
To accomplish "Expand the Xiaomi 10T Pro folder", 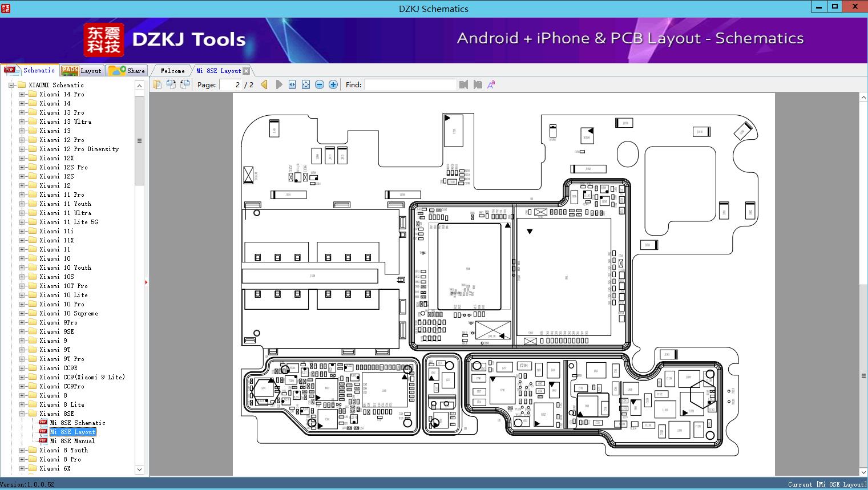I will point(22,286).
